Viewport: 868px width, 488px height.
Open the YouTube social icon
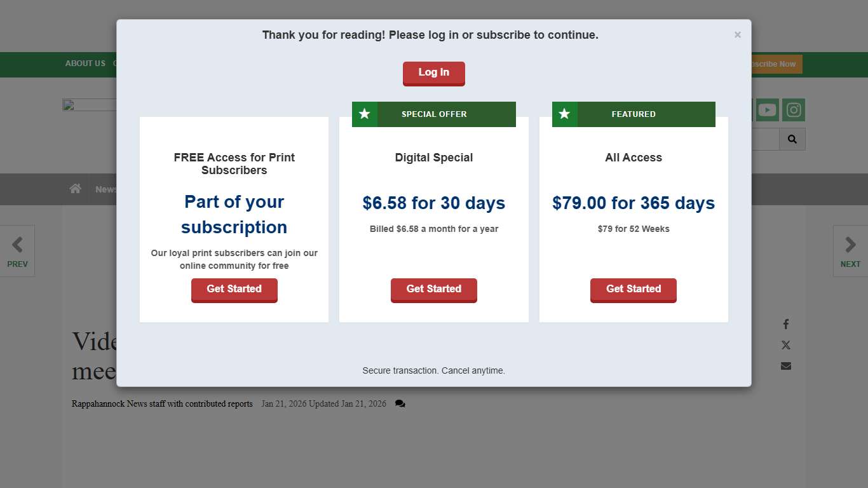768,110
